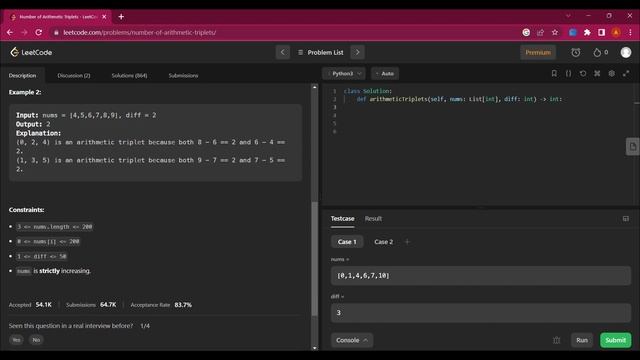This screenshot has height=360, width=640.
Task: Answer No to seen in interview
Action: click(x=36, y=340)
